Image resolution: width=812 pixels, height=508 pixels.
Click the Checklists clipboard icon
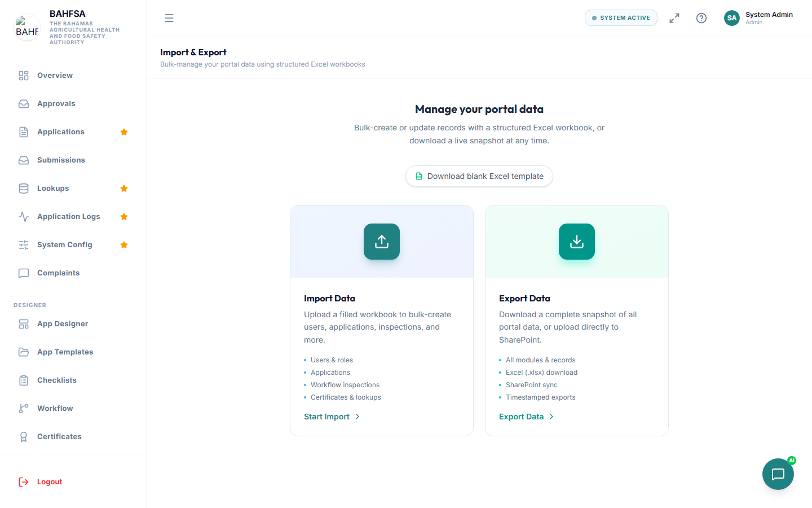(x=24, y=380)
